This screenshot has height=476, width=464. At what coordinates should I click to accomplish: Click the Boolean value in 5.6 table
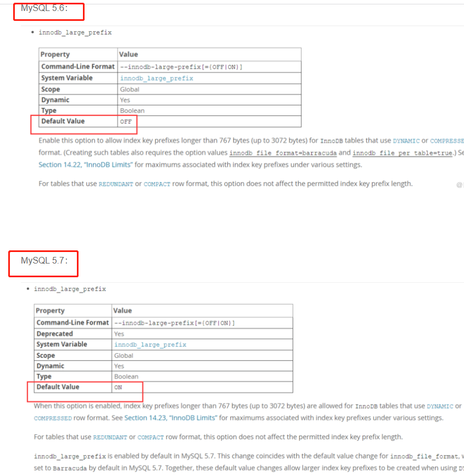(132, 111)
